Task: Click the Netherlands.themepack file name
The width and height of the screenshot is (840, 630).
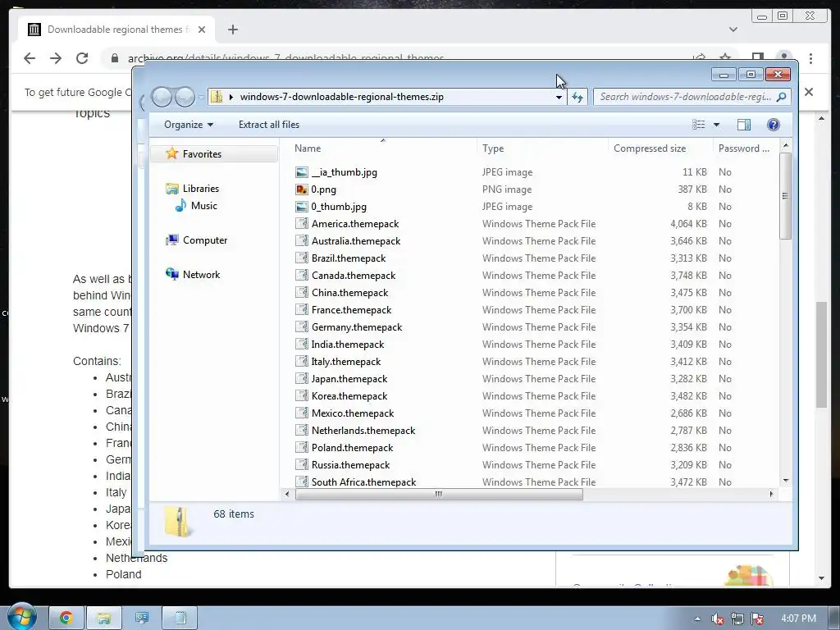Action: (363, 430)
